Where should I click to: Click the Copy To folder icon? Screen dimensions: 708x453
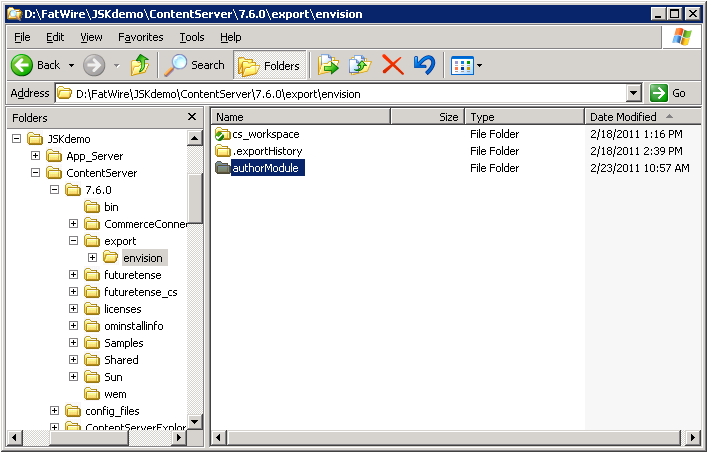click(360, 65)
